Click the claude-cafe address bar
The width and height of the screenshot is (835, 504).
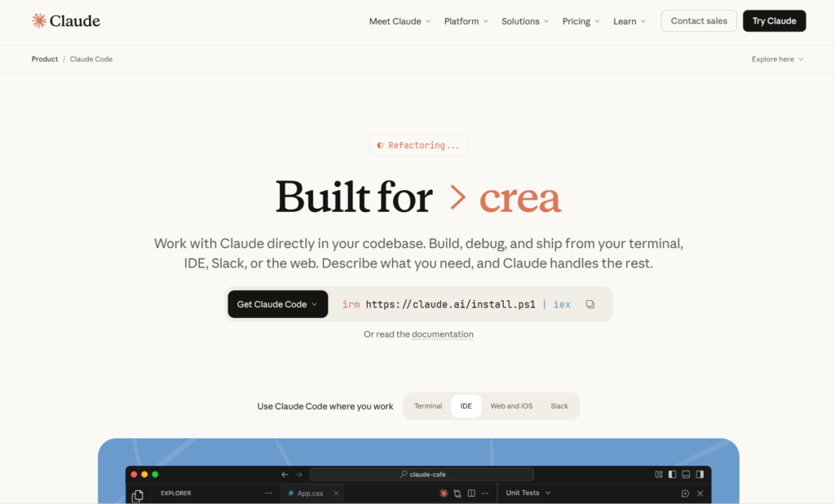422,474
